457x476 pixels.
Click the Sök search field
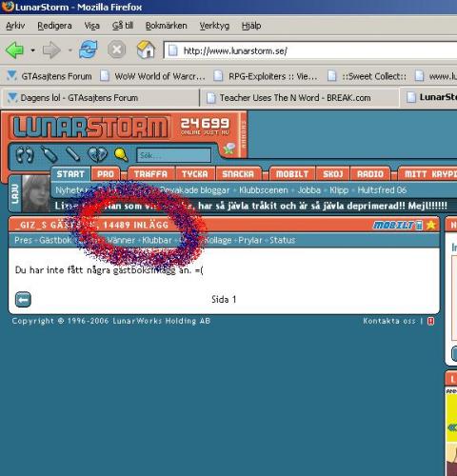[174, 155]
